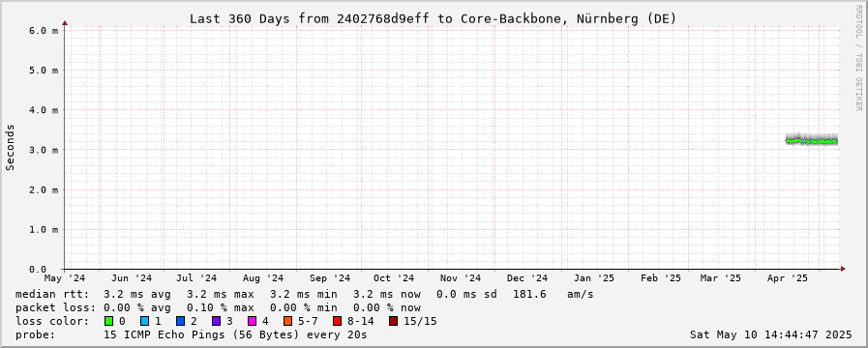Click the 6.0 m Y axis label

[44, 30]
